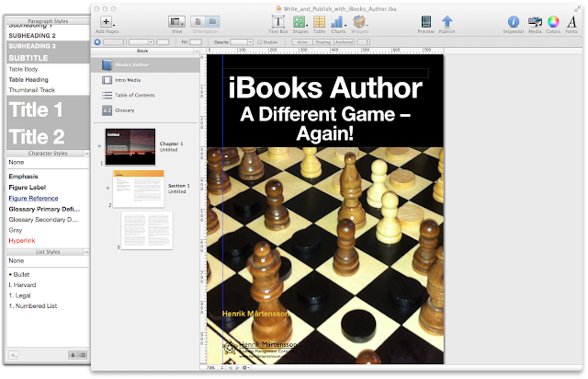The width and height of the screenshot is (588, 379).
Task: Apply Thumbnail Track paragraph style
Action: coord(48,90)
